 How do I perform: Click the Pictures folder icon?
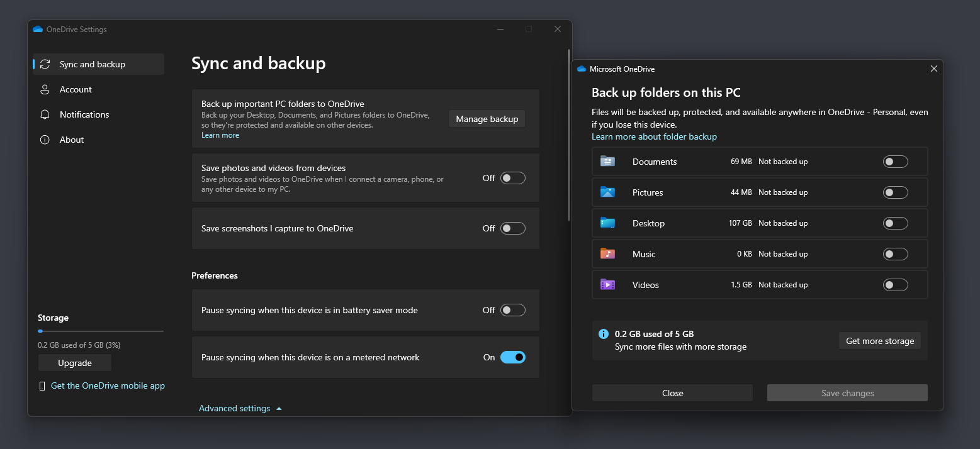coord(607,192)
